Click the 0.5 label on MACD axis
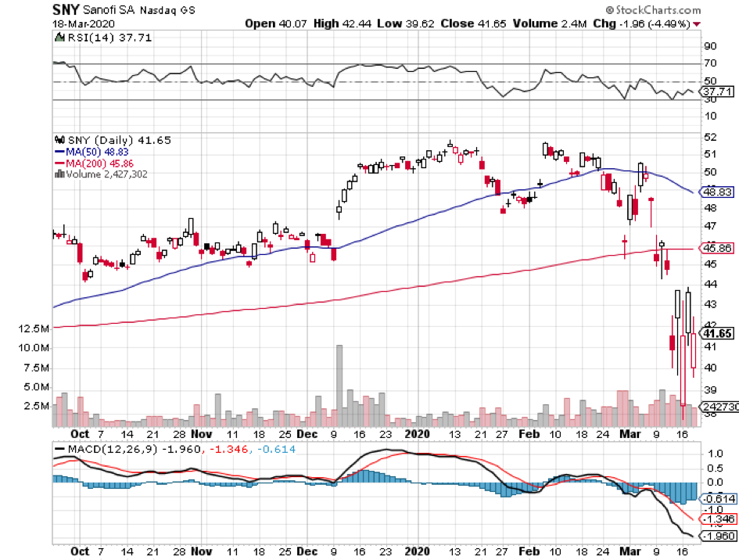Viewport: 739px width, 560px height. click(x=715, y=468)
